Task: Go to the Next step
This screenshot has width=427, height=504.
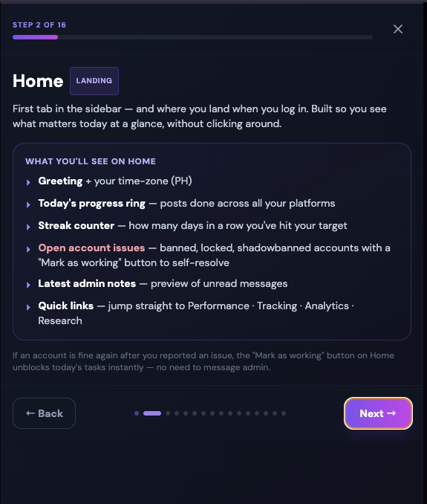Action: [378, 413]
